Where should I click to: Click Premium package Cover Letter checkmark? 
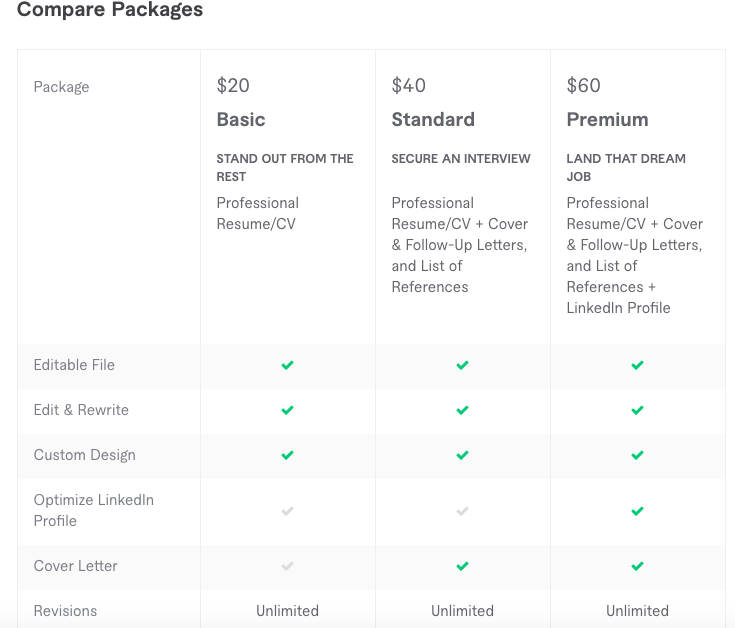coord(637,566)
